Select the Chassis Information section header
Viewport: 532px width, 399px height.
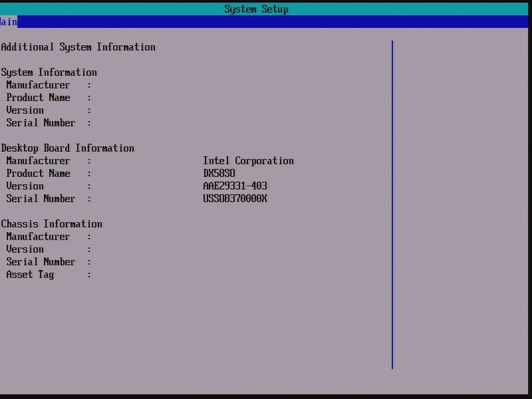click(51, 223)
